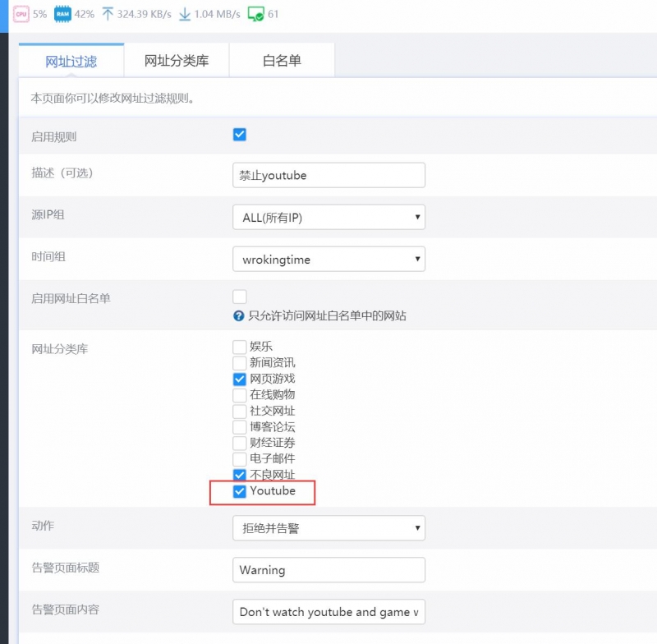Tick the 社交网址 category checkbox
The image size is (657, 644).
coord(240,411)
